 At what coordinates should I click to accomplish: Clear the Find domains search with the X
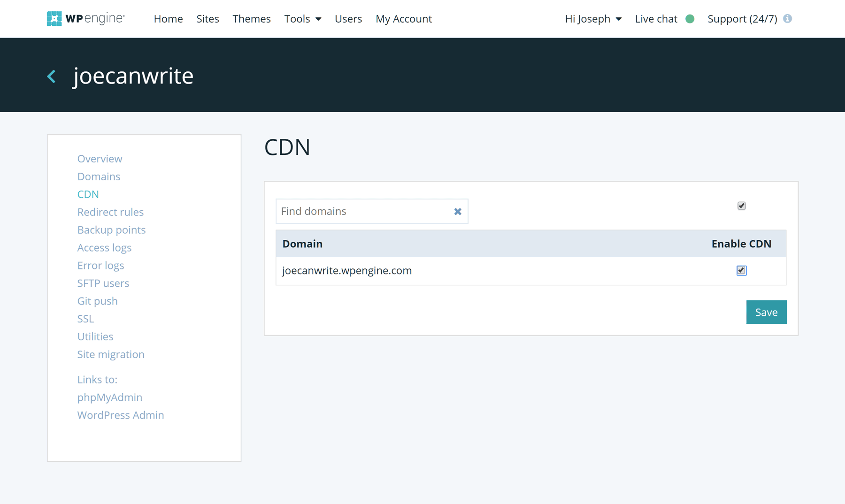point(458,212)
